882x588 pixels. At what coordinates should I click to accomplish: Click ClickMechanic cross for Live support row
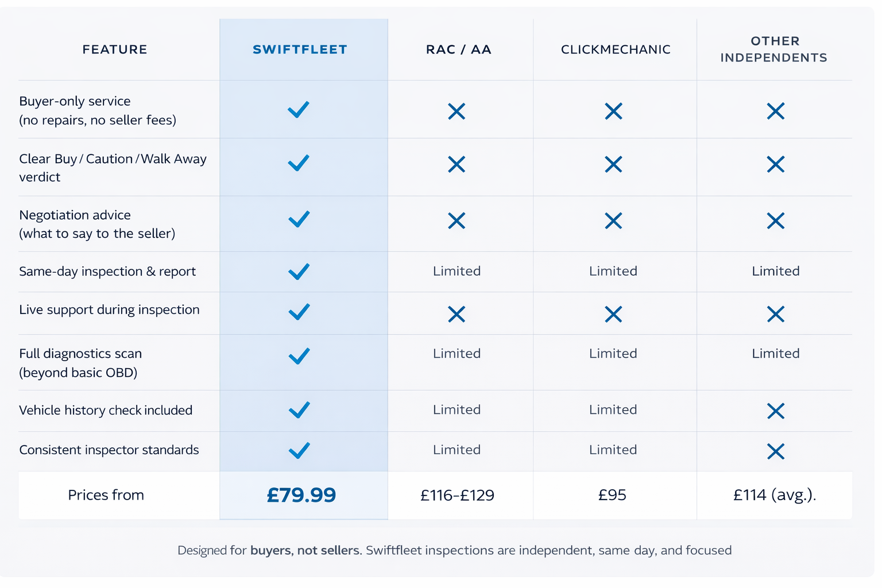point(613,314)
